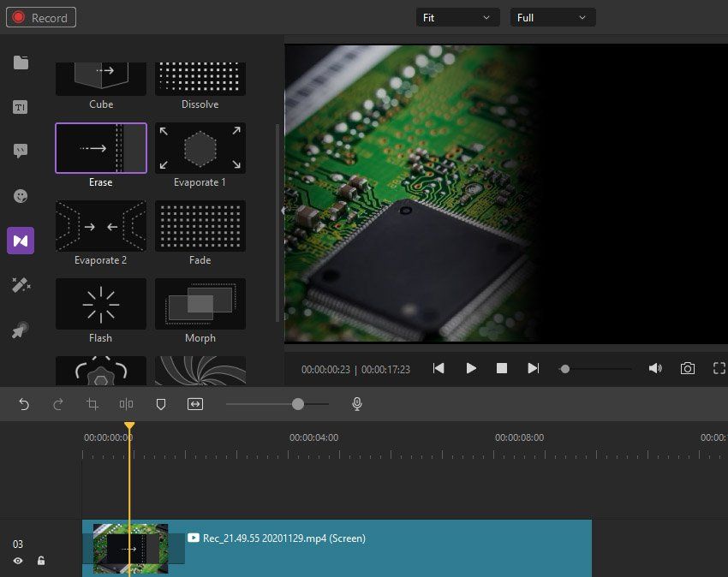Viewport: 728px width, 577px height.
Task: Take a snapshot with camera icon
Action: (x=688, y=369)
